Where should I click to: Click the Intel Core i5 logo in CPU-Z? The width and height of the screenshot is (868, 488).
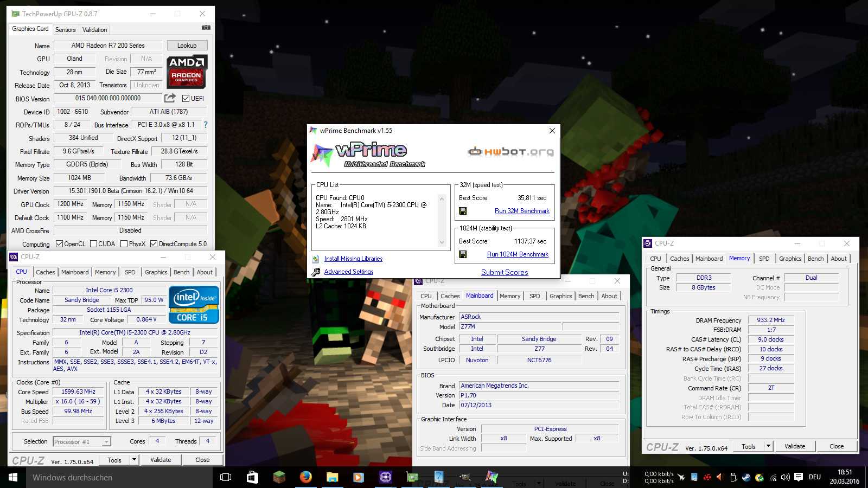coord(194,305)
